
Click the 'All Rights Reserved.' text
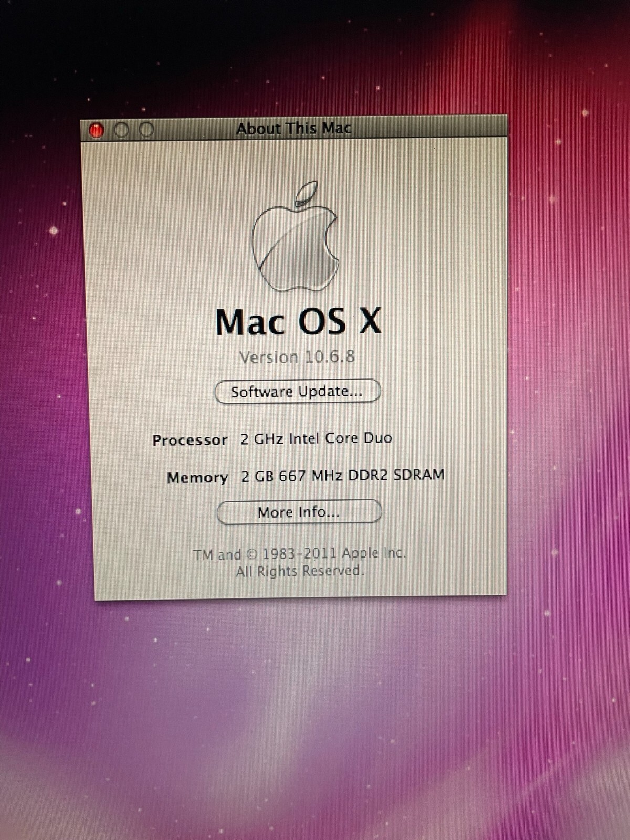tap(300, 571)
